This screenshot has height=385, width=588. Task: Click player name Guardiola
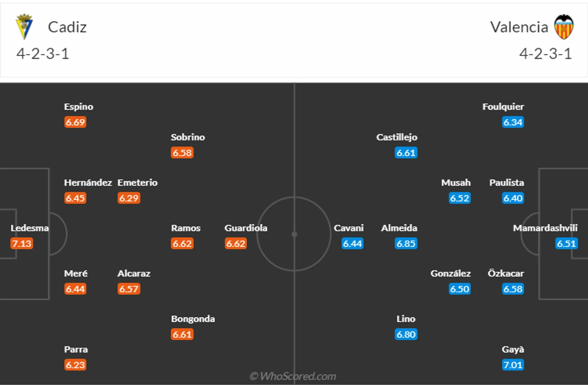pos(246,228)
